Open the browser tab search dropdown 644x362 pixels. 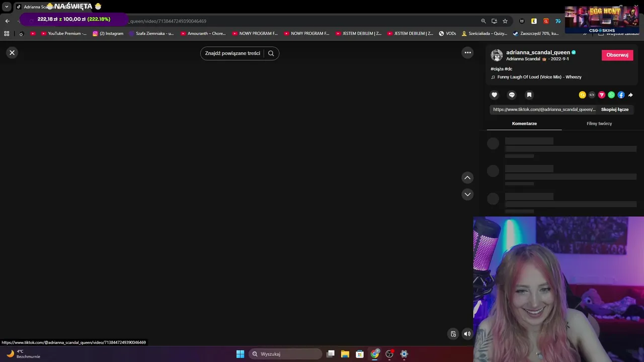coord(7,7)
